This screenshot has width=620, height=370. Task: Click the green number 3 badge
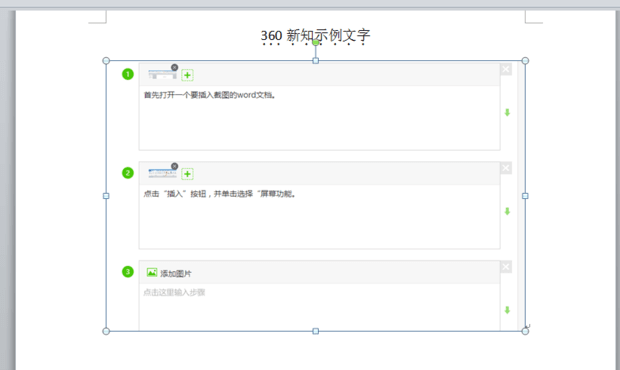click(128, 272)
